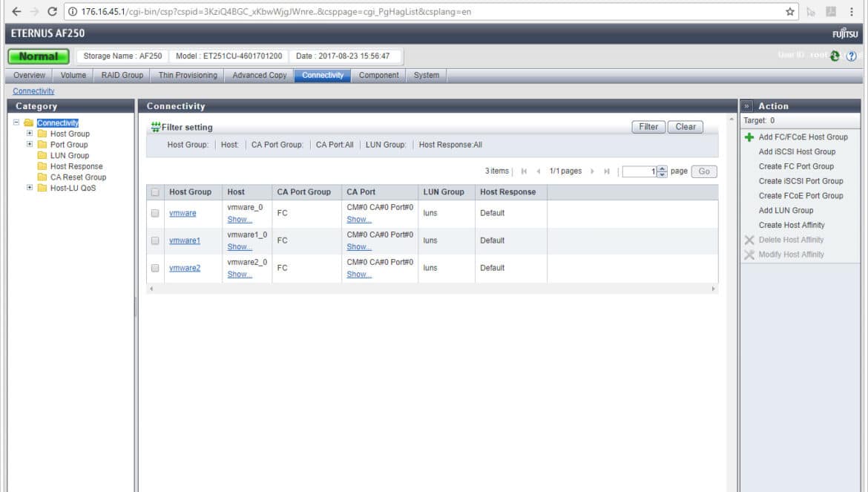This screenshot has width=868, height=492.
Task: Open the Chrome three-dot menu
Action: click(x=852, y=12)
